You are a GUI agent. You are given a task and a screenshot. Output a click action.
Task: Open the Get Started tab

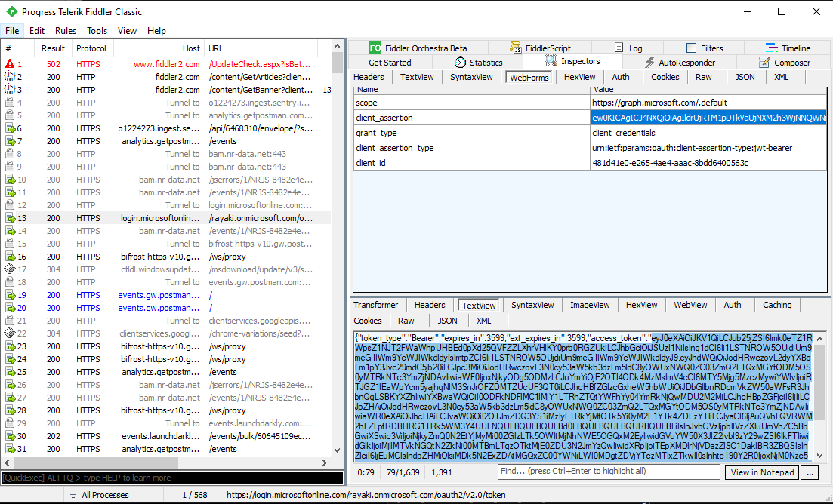pos(390,63)
